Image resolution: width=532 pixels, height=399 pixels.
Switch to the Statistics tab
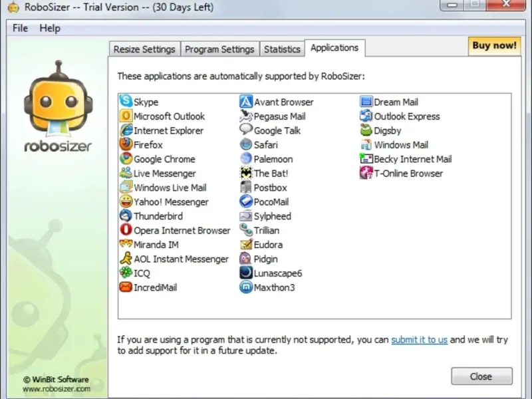282,49
